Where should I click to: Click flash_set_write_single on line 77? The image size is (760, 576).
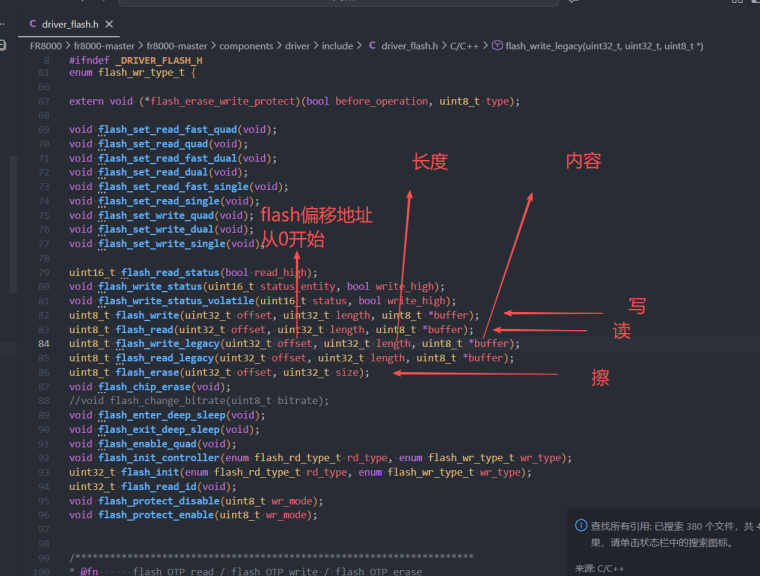(162, 244)
